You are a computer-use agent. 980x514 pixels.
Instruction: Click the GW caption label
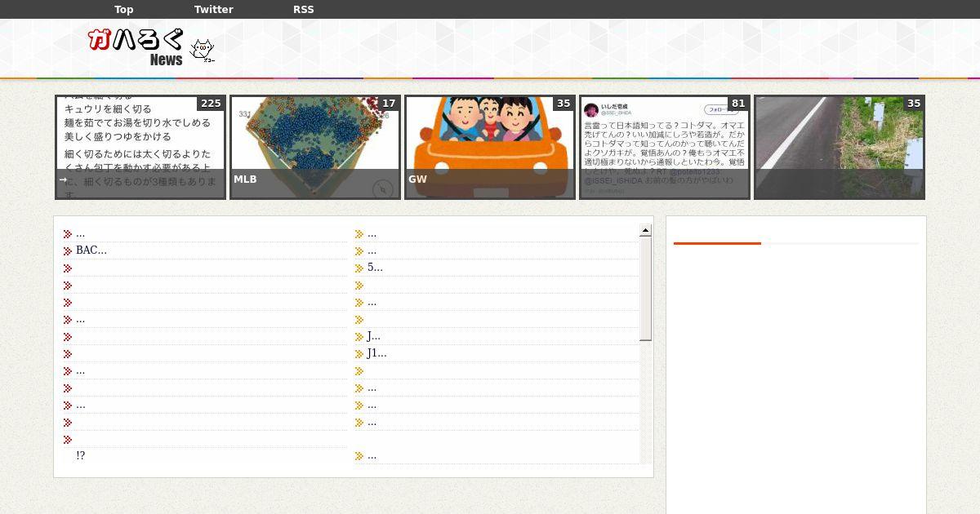[x=417, y=179]
